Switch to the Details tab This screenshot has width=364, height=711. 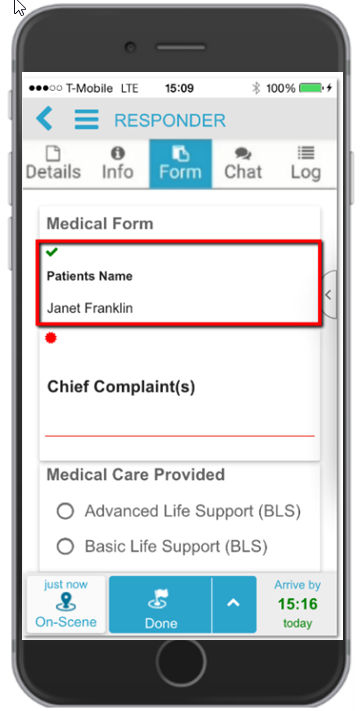click(x=53, y=164)
